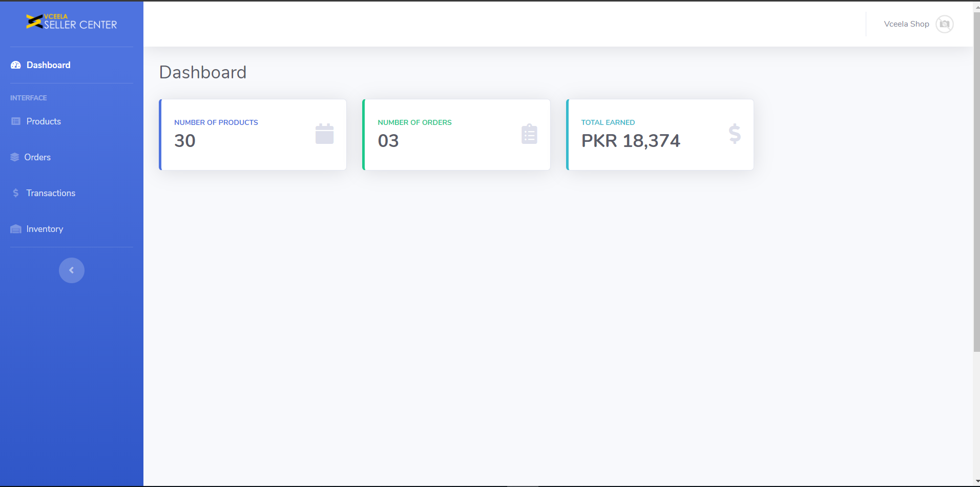The width and height of the screenshot is (980, 487).
Task: Select Inventory from the sidebar
Action: [x=45, y=229]
